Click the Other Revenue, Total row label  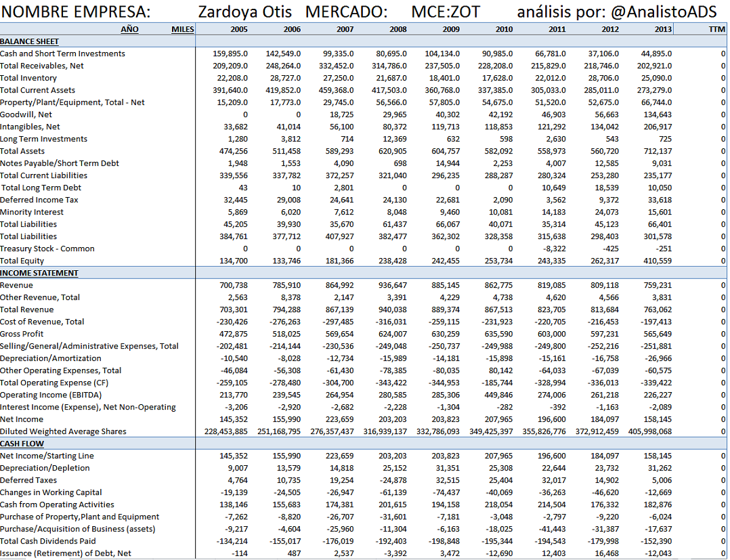40,297
